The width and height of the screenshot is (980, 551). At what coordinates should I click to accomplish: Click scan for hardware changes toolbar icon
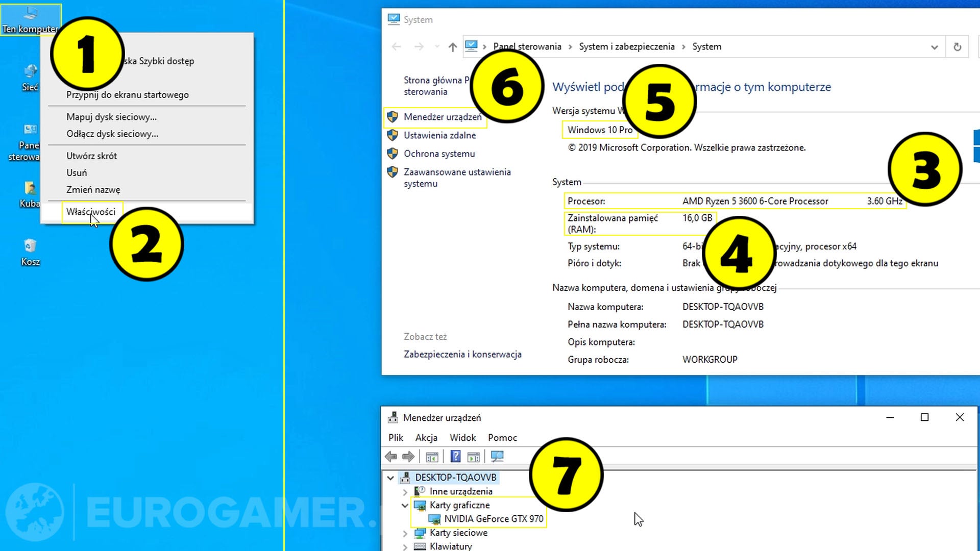click(497, 457)
